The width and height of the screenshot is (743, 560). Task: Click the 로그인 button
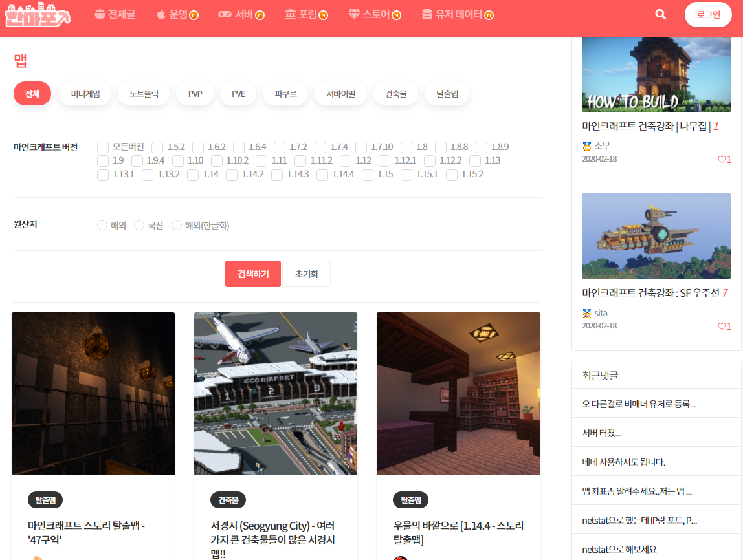(x=708, y=15)
